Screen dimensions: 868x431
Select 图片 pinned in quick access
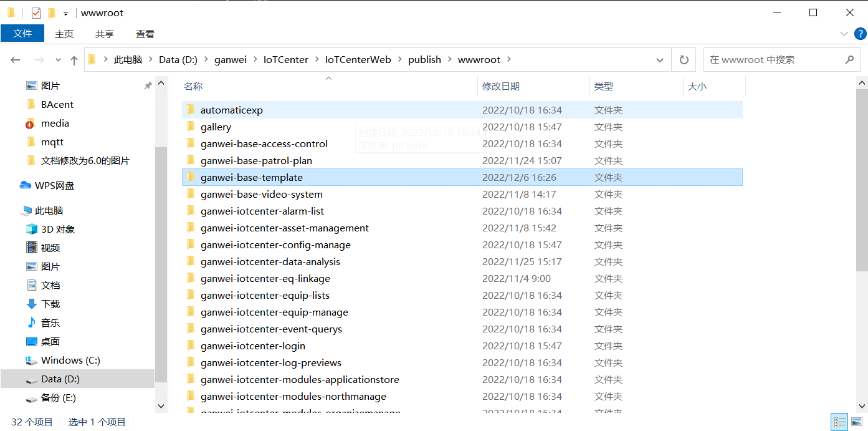coord(50,86)
